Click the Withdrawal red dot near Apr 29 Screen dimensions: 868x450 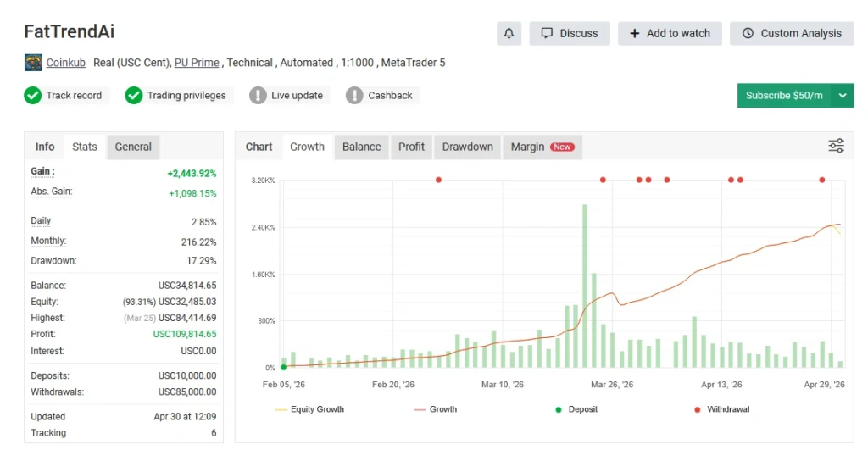pyautogui.click(x=822, y=180)
